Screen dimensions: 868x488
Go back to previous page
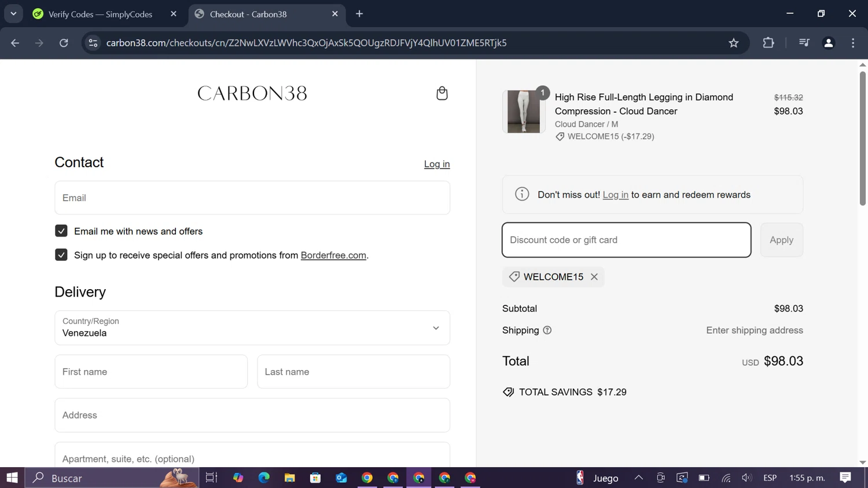tap(15, 43)
